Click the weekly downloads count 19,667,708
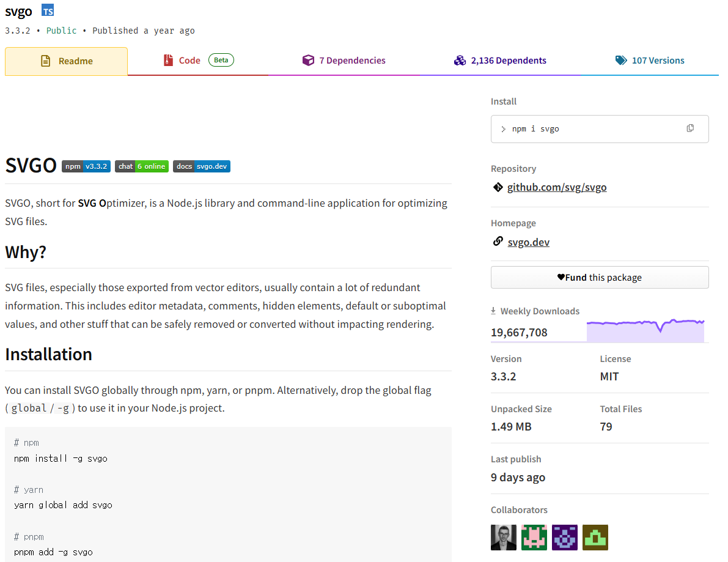 (519, 333)
